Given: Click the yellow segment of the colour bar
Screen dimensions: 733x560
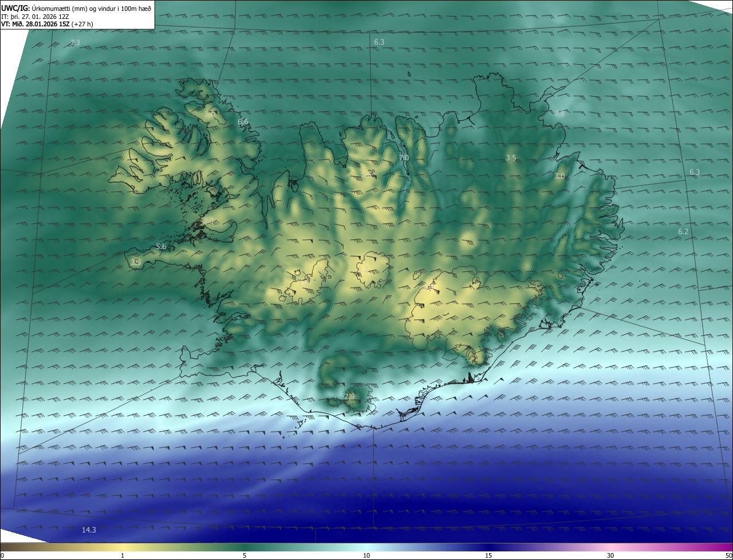Looking at the screenshot, I should coord(123,547).
